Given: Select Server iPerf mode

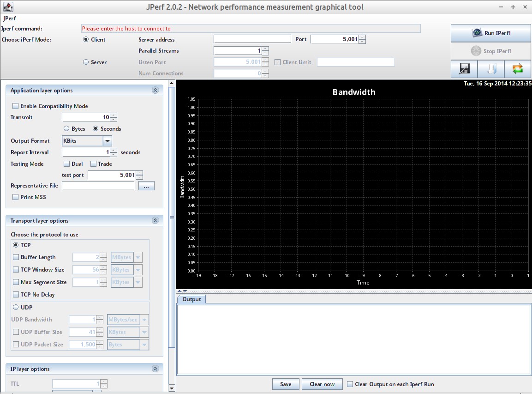Looking at the screenshot, I should click(x=86, y=62).
